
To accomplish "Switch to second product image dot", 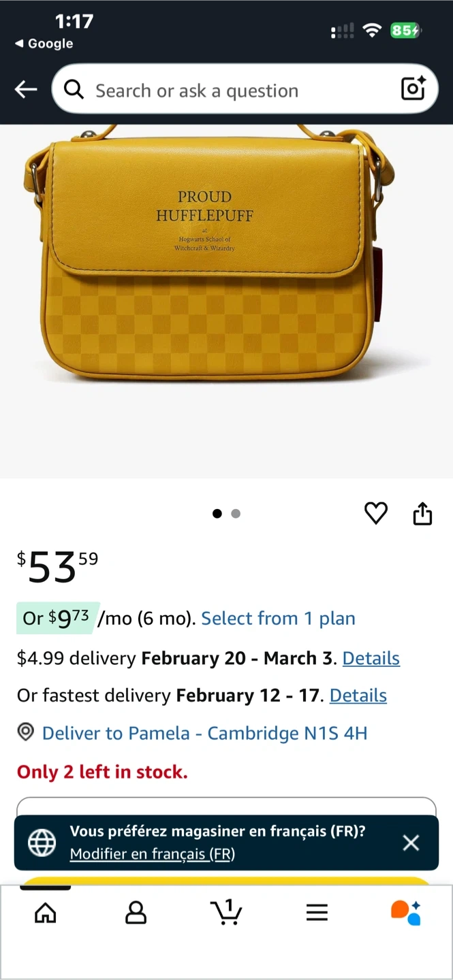I will pyautogui.click(x=236, y=514).
